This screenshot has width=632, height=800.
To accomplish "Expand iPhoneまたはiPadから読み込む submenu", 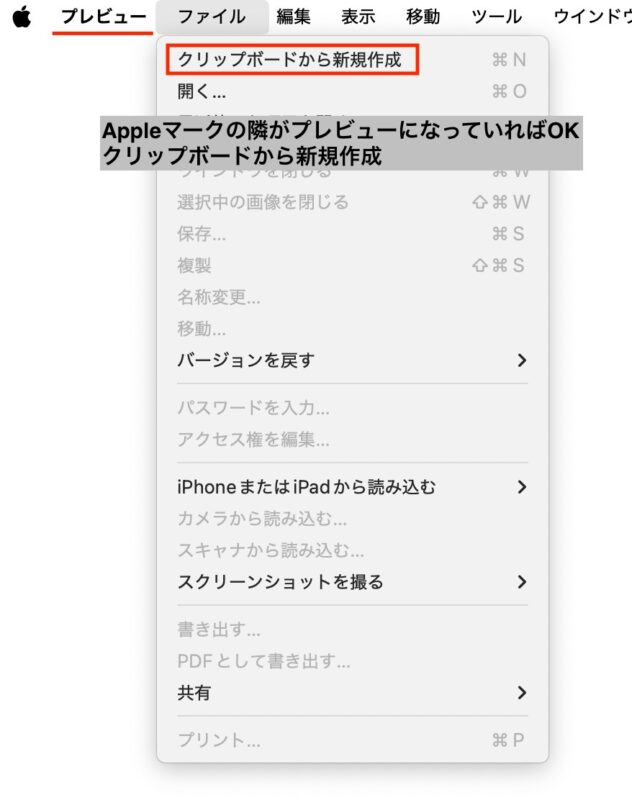I will click(x=352, y=487).
